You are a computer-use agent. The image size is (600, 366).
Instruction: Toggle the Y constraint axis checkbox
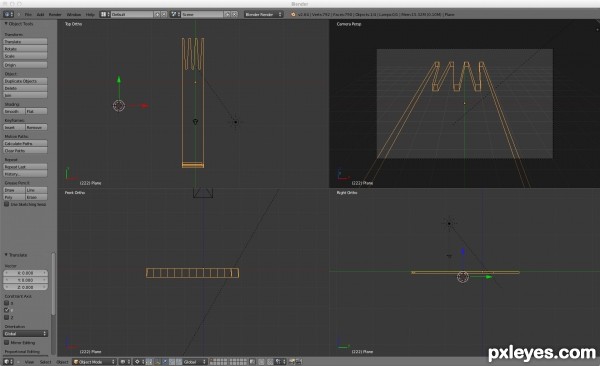(7, 310)
